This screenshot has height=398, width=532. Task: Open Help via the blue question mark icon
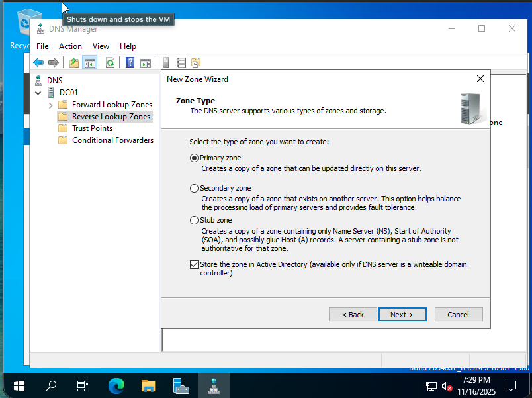click(130, 62)
